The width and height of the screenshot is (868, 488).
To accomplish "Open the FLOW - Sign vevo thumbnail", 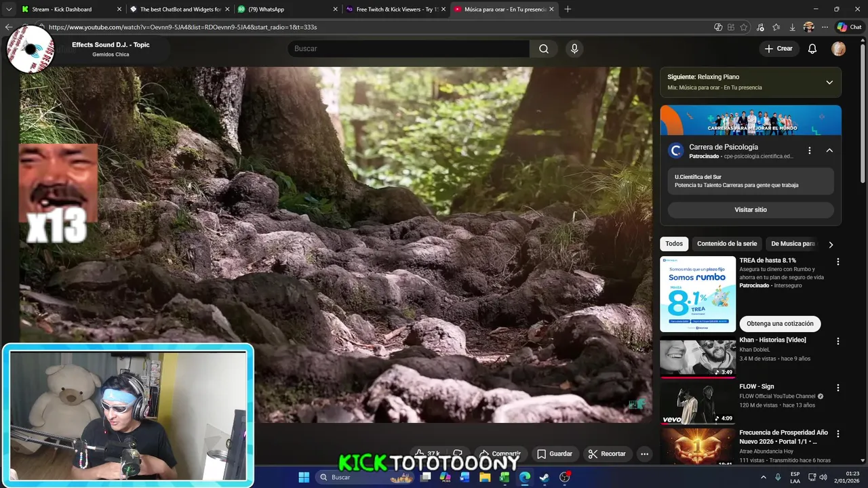I will [x=698, y=403].
